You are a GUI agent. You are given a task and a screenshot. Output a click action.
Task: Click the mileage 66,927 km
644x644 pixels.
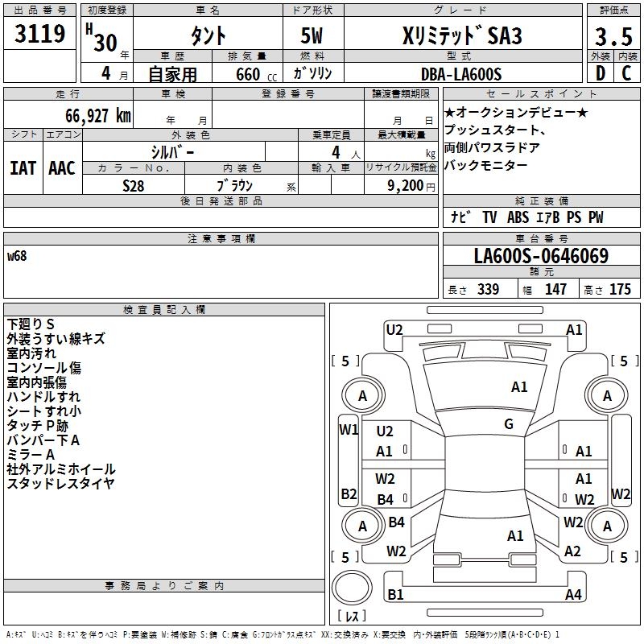(98, 116)
